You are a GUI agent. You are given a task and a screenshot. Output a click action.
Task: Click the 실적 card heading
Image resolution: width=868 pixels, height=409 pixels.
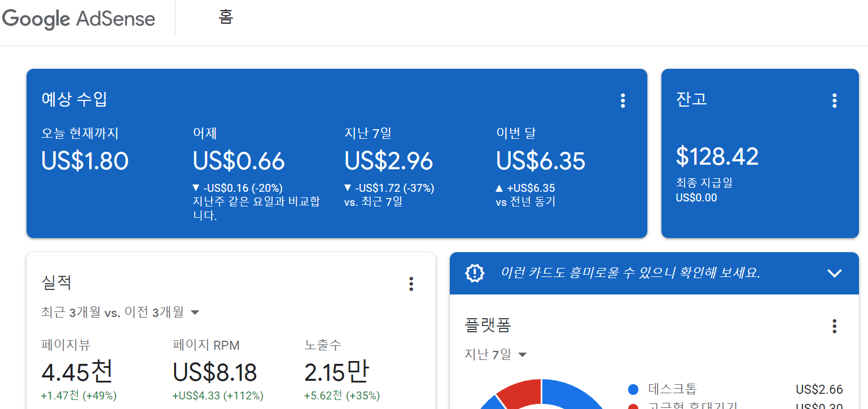(56, 282)
